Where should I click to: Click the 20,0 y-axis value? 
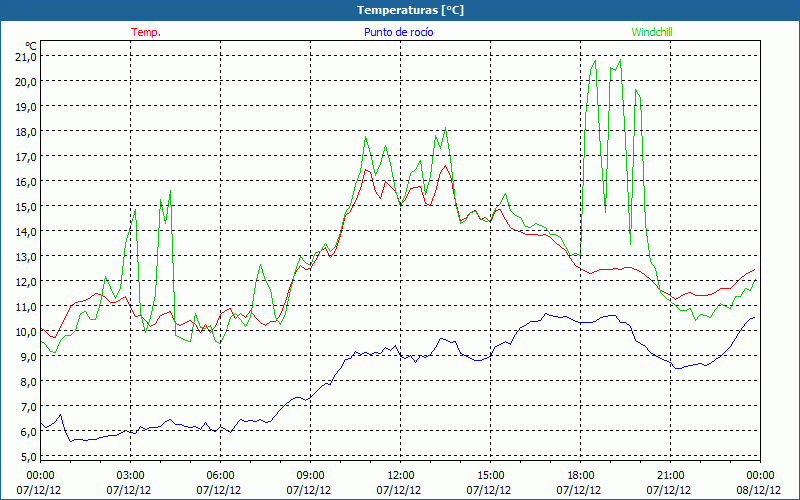click(26, 82)
